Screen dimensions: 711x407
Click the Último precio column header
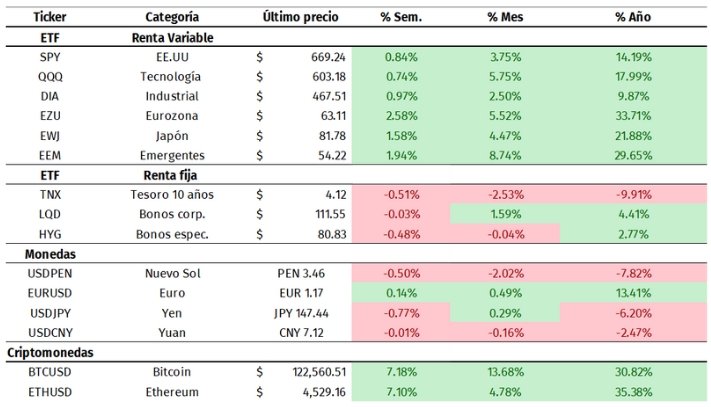click(x=300, y=17)
